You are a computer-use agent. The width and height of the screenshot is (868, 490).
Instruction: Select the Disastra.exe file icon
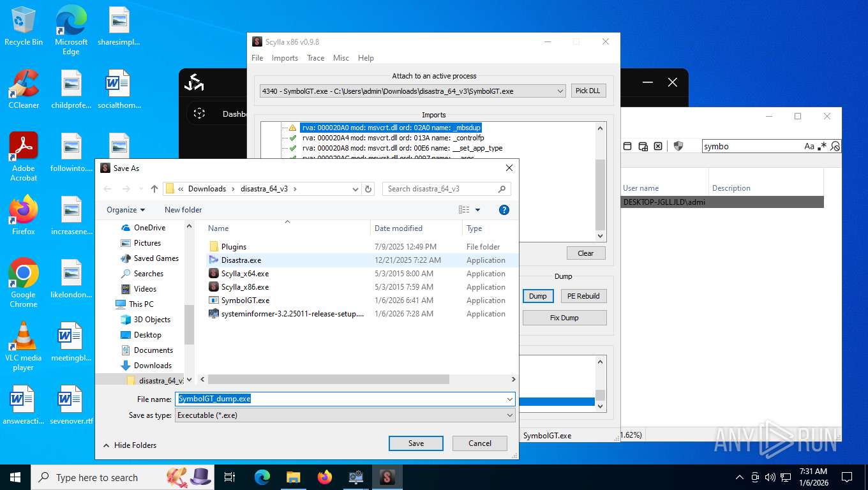click(x=214, y=260)
